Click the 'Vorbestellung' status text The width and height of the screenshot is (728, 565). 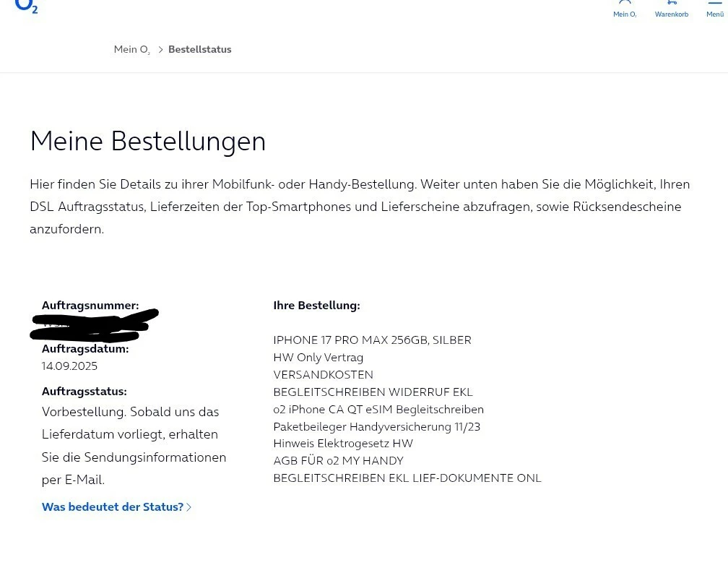pyautogui.click(x=134, y=446)
